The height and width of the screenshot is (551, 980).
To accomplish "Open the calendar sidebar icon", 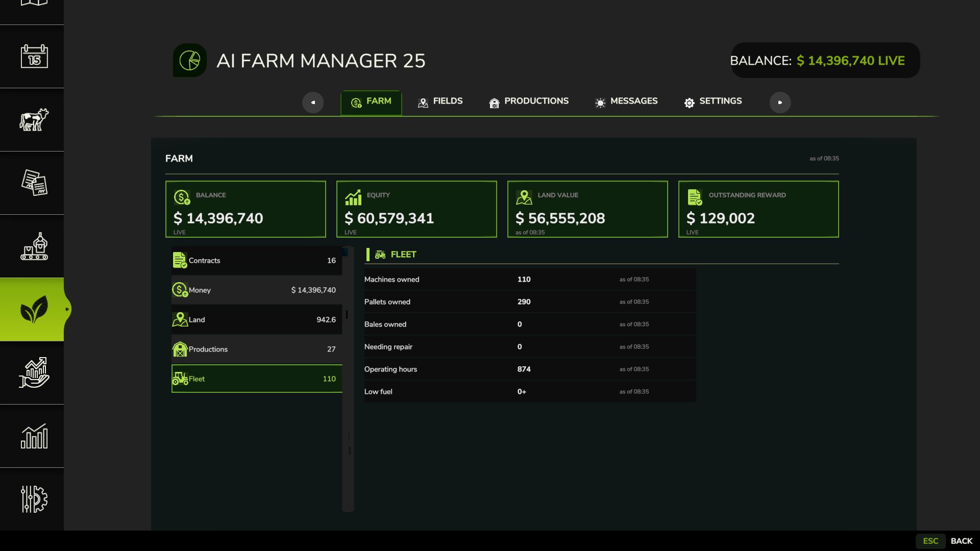I will [34, 56].
